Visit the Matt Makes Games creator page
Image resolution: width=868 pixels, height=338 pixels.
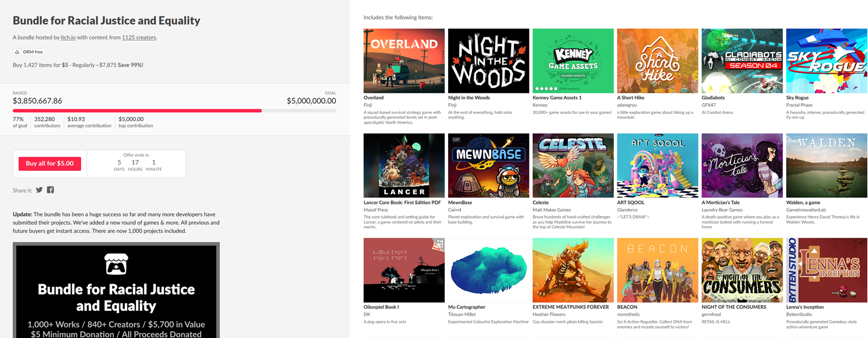coord(552,210)
